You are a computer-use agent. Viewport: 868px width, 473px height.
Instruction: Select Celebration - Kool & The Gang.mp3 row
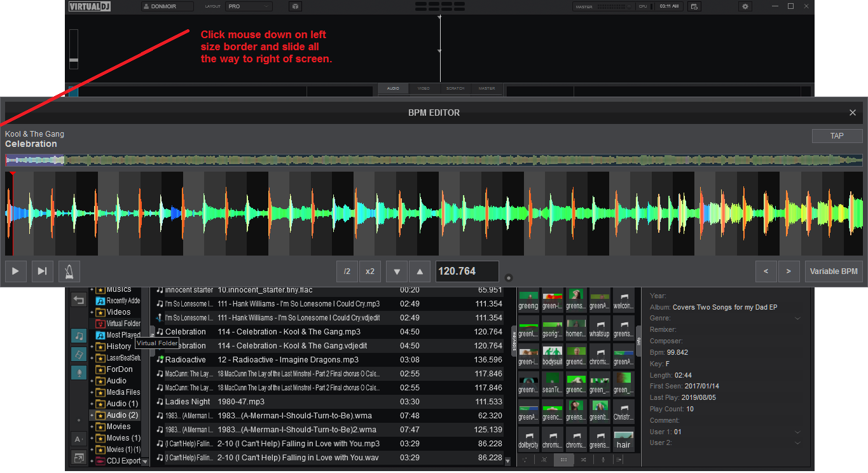coord(329,332)
